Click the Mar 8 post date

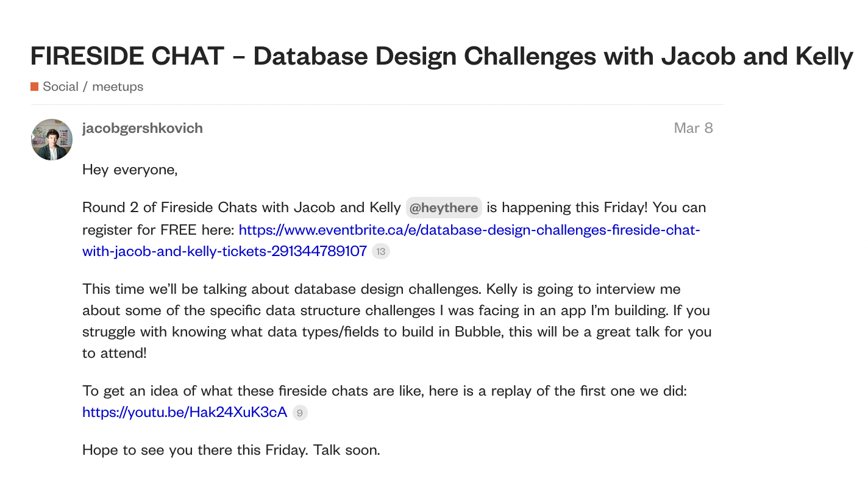pos(693,128)
